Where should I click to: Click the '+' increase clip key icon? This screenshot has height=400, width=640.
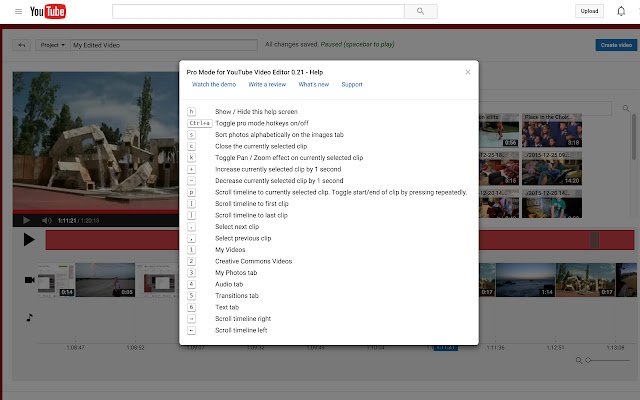191,169
